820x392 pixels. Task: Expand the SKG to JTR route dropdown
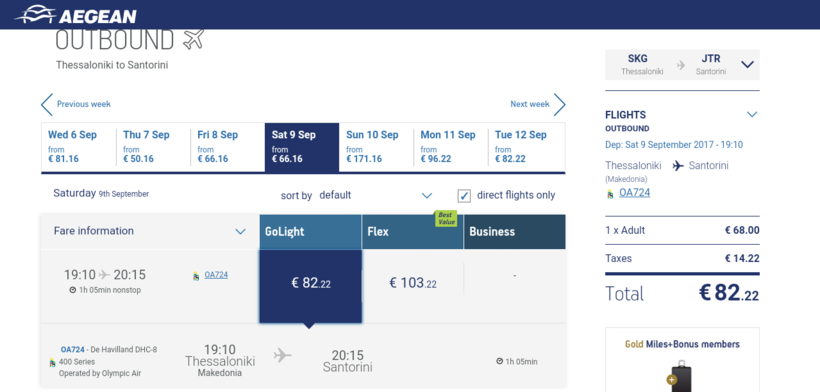coord(747,64)
